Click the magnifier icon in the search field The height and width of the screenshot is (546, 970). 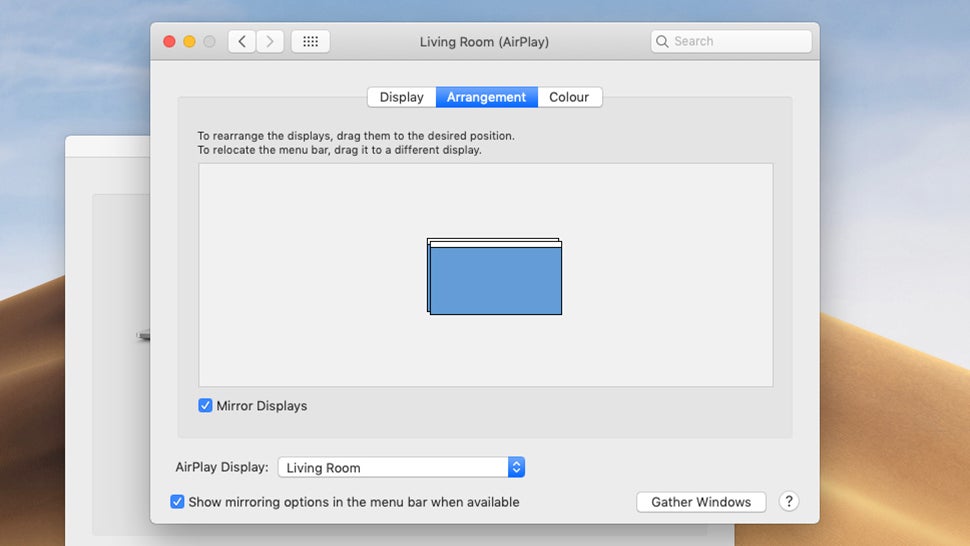(662, 41)
